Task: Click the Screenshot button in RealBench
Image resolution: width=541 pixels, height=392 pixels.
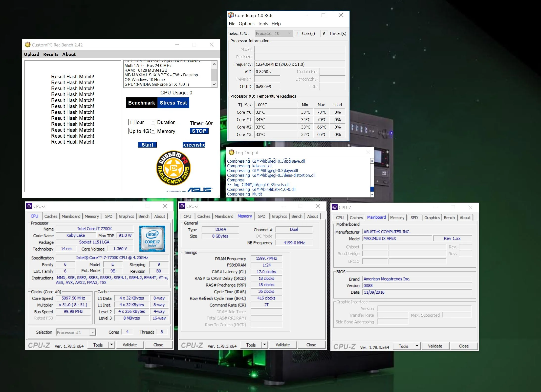Action: tap(194, 145)
